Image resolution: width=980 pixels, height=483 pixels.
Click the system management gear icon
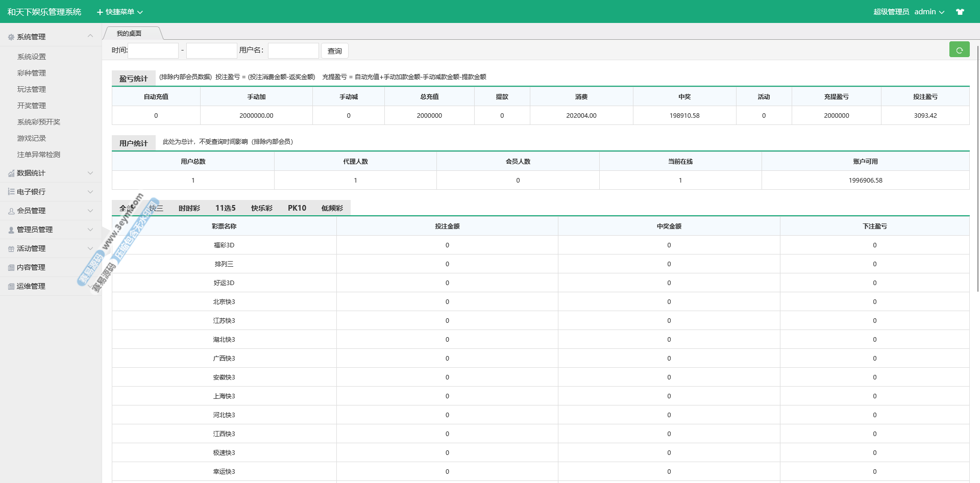(11, 37)
